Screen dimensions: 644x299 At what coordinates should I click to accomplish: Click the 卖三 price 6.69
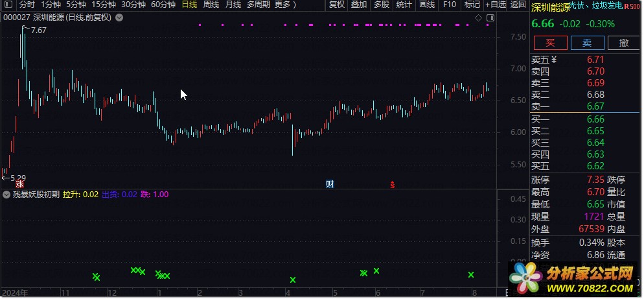click(x=595, y=83)
